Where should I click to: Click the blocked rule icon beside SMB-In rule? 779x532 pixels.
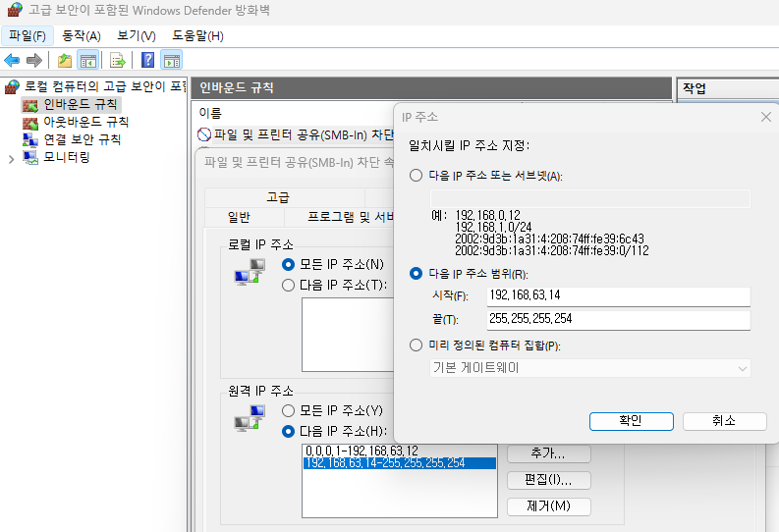pos(204,134)
